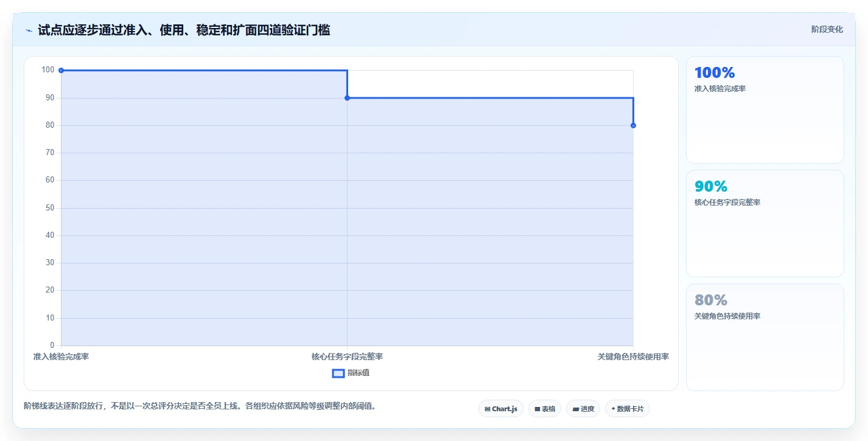
Task: Click the title 试点应逐步通过准入、使用、稳定和扩面四道验证门槛
Action: 184,30
